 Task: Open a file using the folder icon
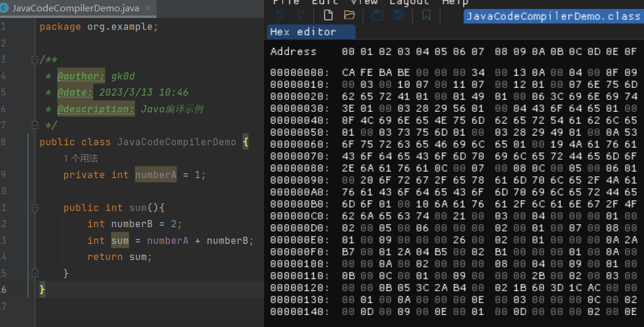tap(349, 15)
